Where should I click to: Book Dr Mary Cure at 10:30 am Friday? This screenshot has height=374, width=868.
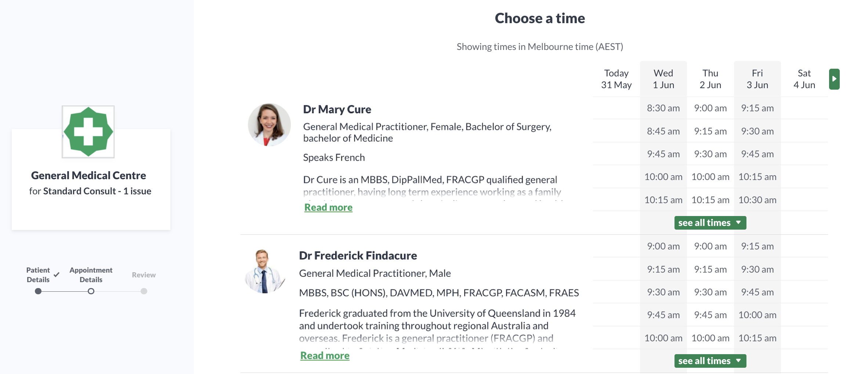[x=757, y=200]
